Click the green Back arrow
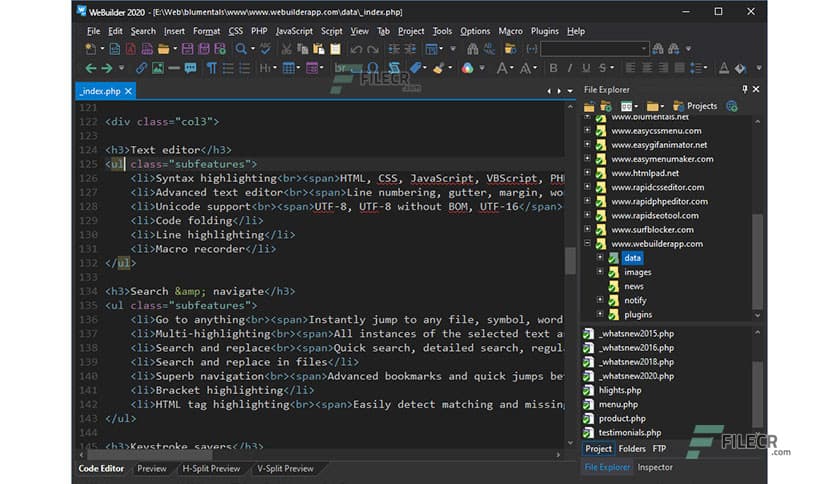This screenshot has height=484, width=836. [91, 68]
